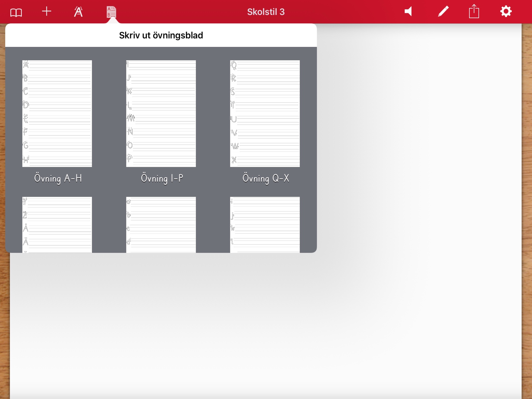Select the pencil edit icon
532x399 pixels.
tap(443, 11)
